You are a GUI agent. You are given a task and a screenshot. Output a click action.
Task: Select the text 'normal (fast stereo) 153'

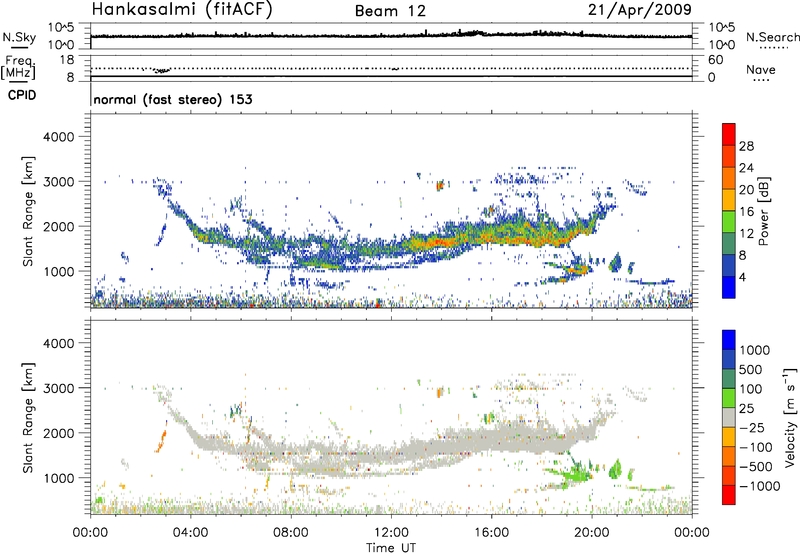(x=173, y=99)
